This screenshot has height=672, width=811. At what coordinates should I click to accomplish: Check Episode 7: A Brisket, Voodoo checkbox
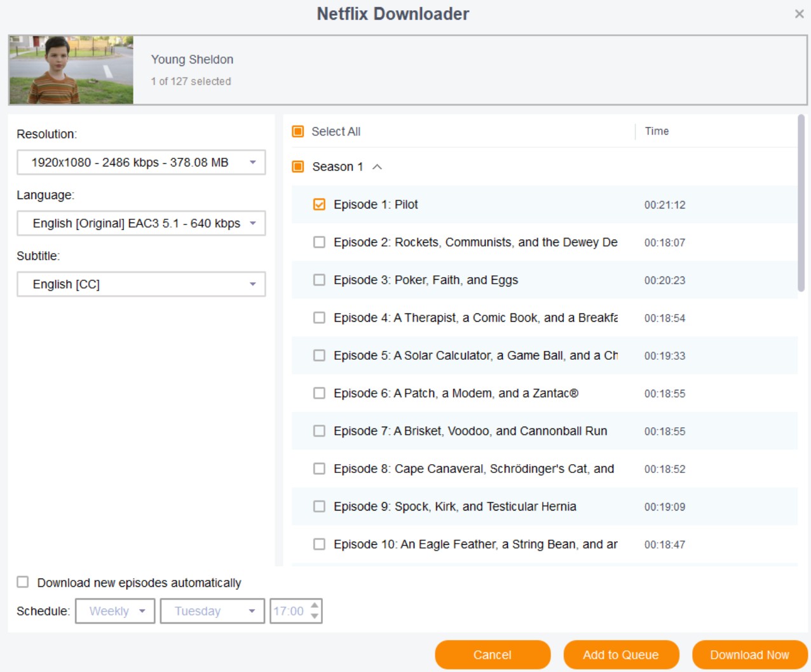319,431
